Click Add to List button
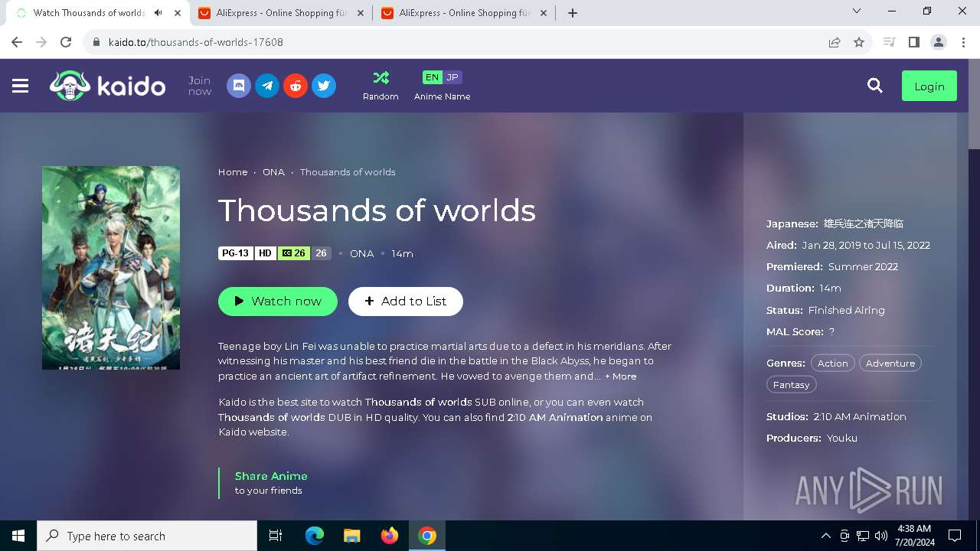The image size is (980, 551). [406, 301]
